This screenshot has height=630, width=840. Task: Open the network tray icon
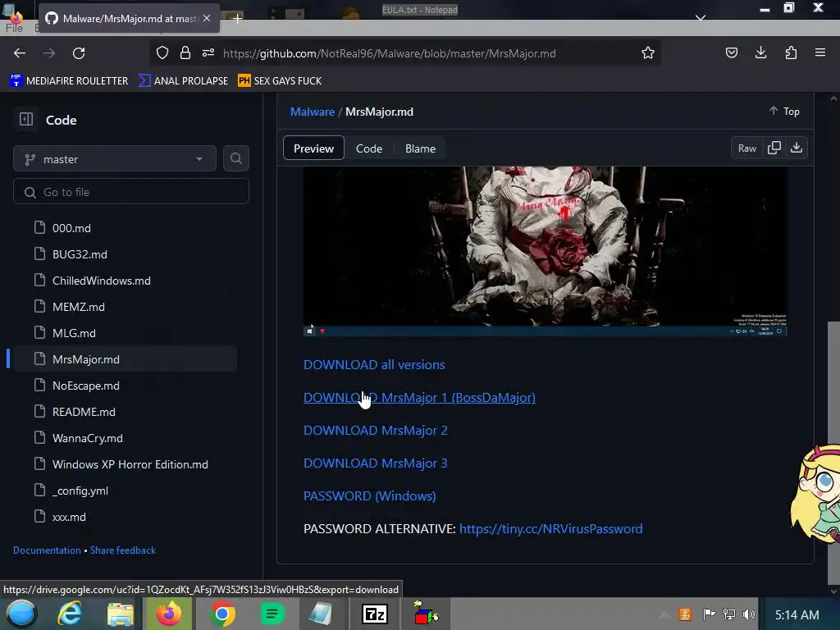(729, 614)
